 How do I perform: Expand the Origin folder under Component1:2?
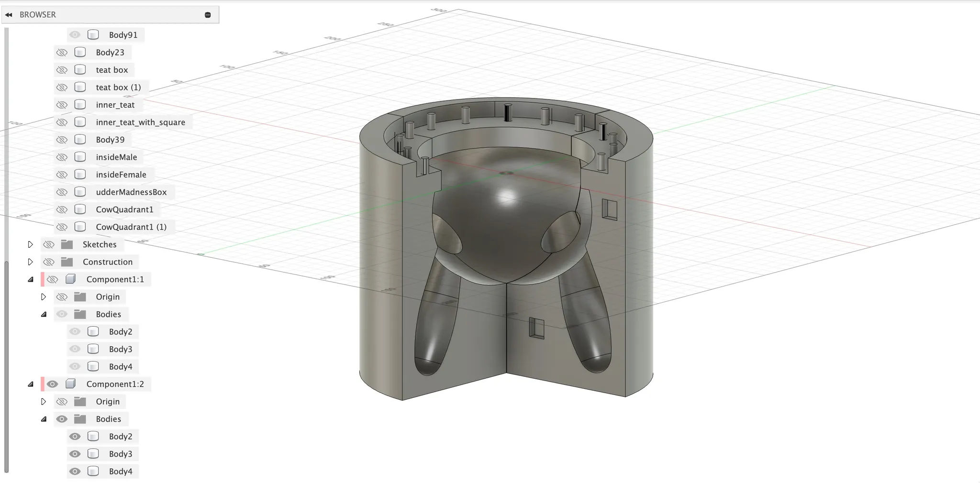44,402
